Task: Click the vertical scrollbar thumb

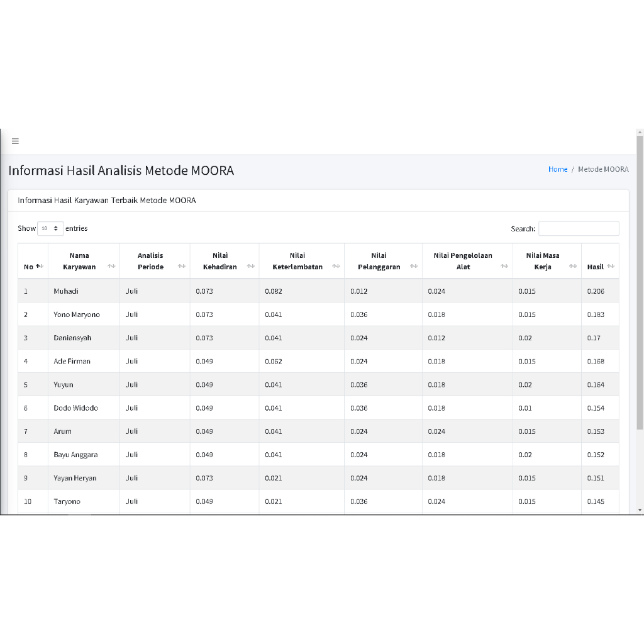Action: (x=640, y=283)
